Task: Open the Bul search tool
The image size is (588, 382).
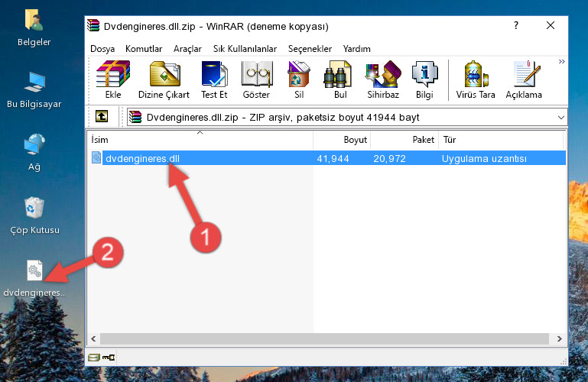Action: (339, 79)
